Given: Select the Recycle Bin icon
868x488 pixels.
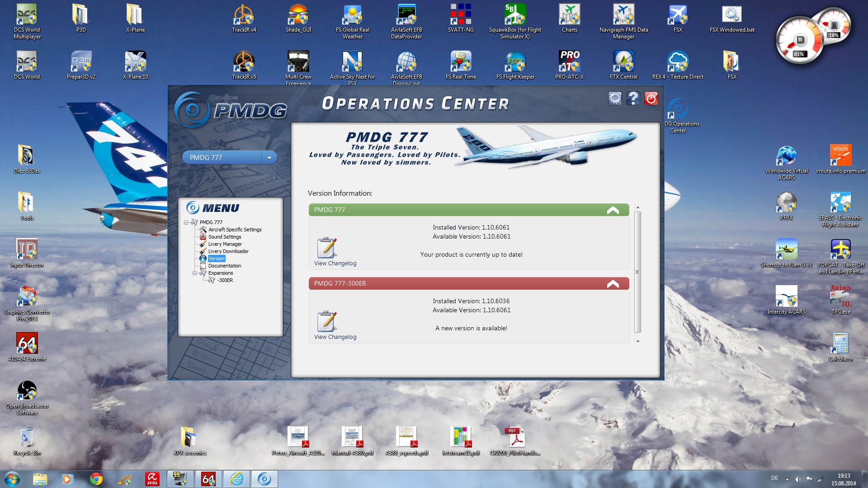Looking at the screenshot, I should pos(27,441).
